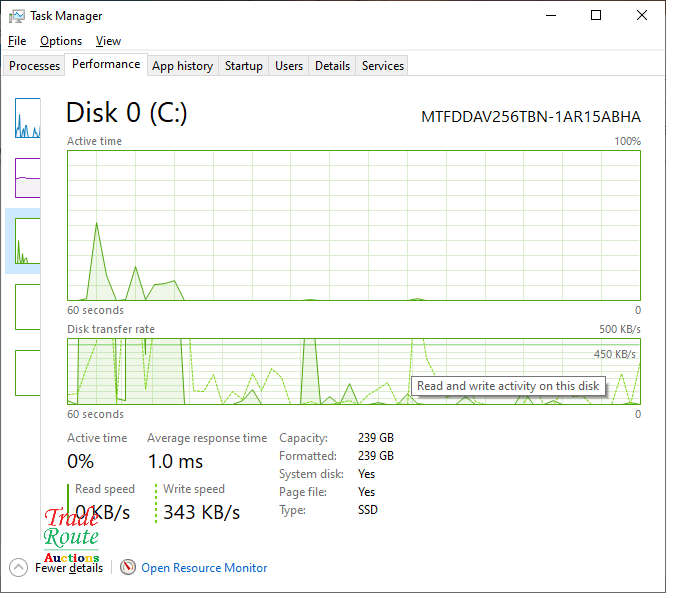Select the empty green thumbnail below Disk 0

pos(27,306)
